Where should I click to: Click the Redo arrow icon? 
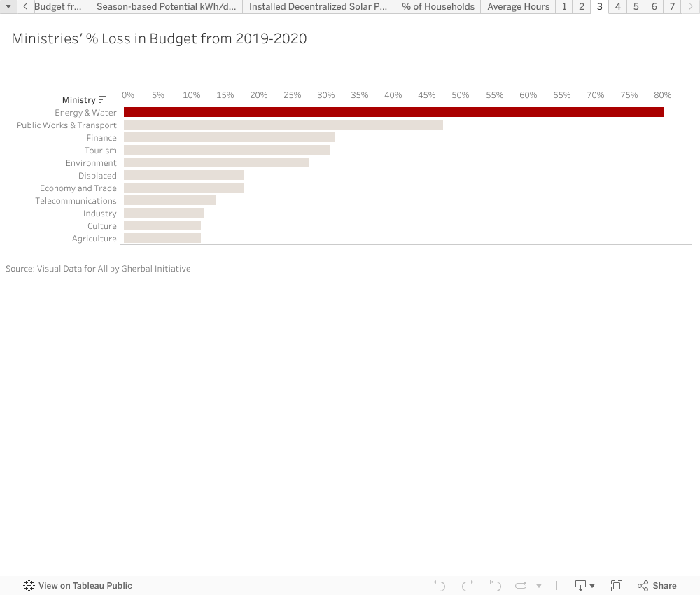tap(468, 586)
